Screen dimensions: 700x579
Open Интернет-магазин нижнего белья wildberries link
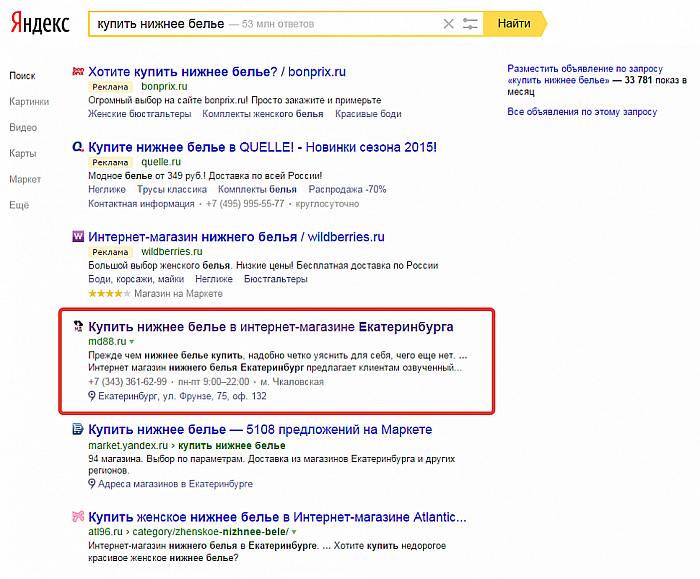236,237
